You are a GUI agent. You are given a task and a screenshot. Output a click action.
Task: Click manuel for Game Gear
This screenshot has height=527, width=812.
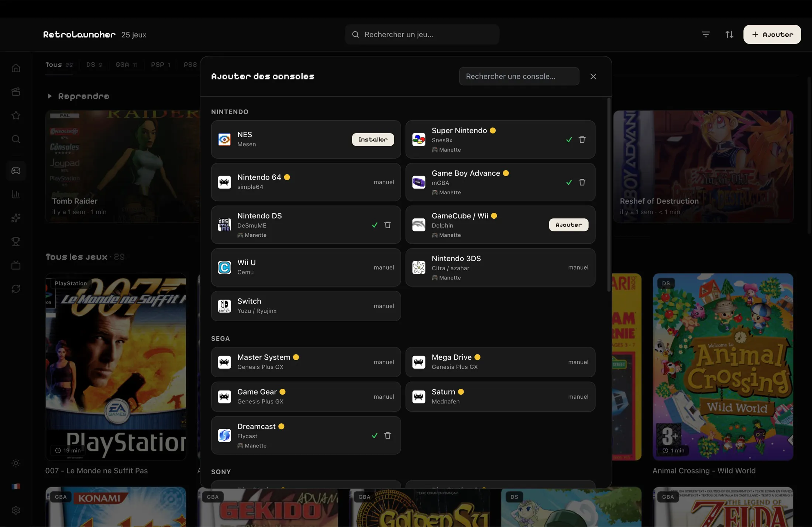384,397
